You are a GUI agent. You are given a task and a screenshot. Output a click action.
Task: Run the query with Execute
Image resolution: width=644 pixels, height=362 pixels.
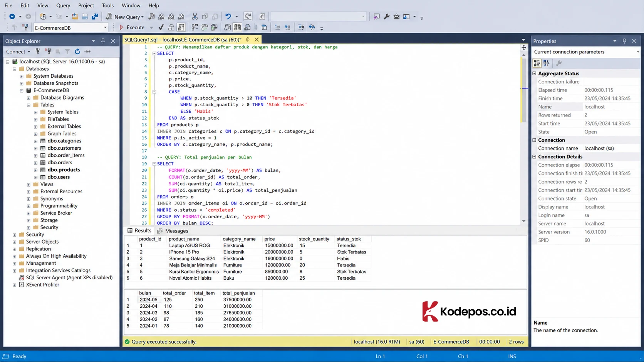pos(132,27)
